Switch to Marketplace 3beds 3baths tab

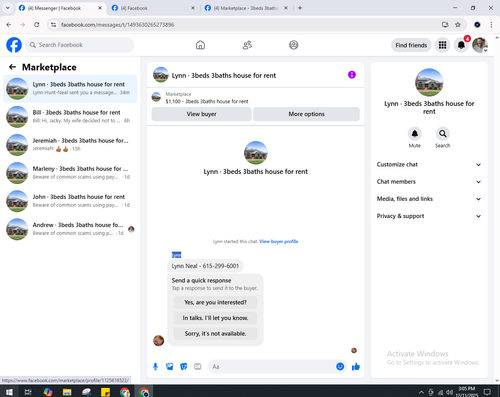tap(246, 8)
